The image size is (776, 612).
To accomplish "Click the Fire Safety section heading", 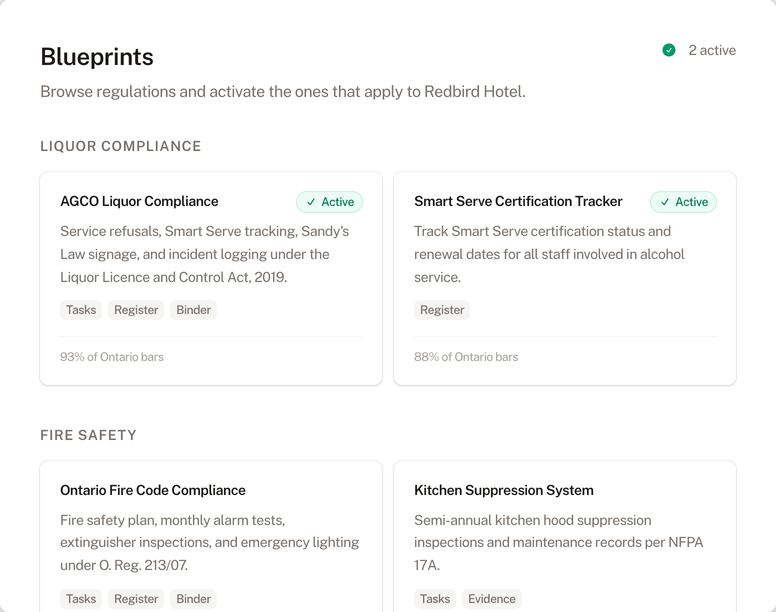I will coord(88,435).
